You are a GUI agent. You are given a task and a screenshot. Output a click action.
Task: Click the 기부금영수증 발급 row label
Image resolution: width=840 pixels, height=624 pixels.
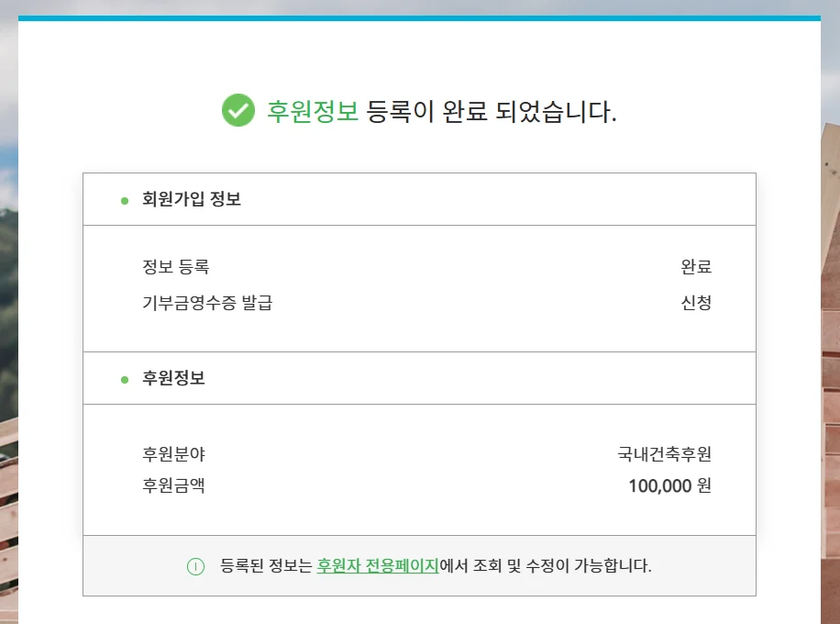tap(207, 302)
